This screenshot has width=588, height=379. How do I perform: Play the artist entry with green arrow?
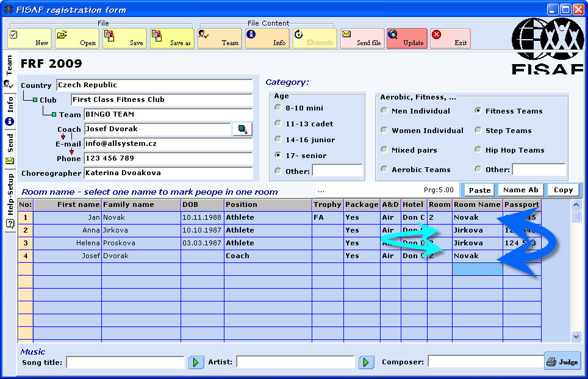pos(366,362)
